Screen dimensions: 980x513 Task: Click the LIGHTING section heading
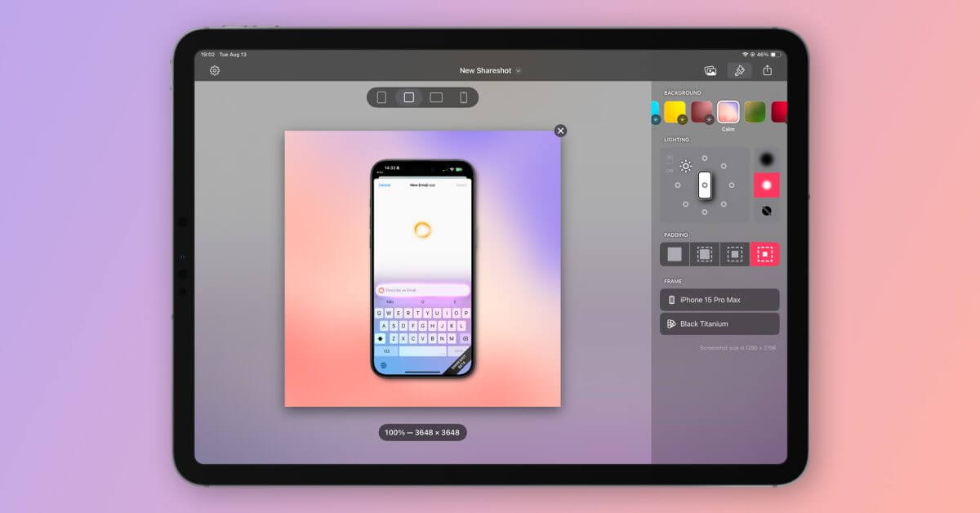click(676, 140)
